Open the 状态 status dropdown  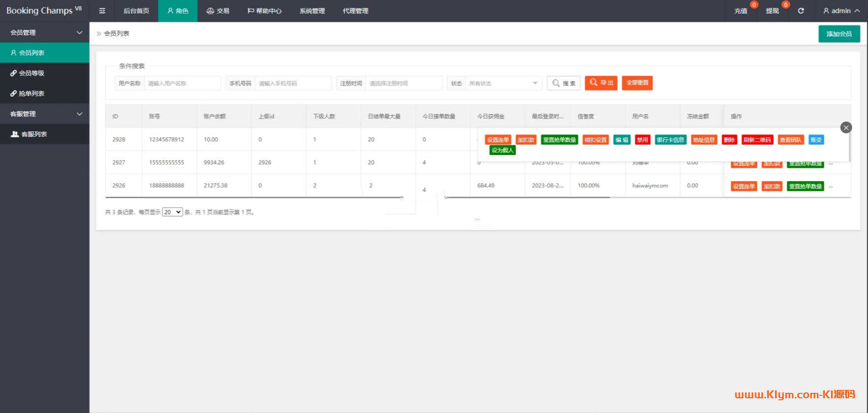tap(503, 83)
